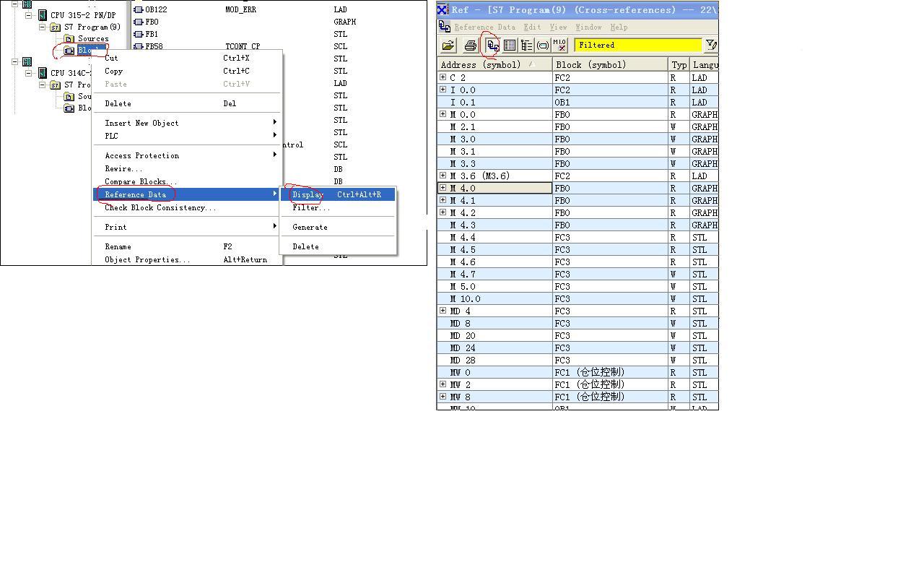The height and width of the screenshot is (578, 924).
Task: Choose Check Block Consistency... from context menu
Action: [187, 207]
